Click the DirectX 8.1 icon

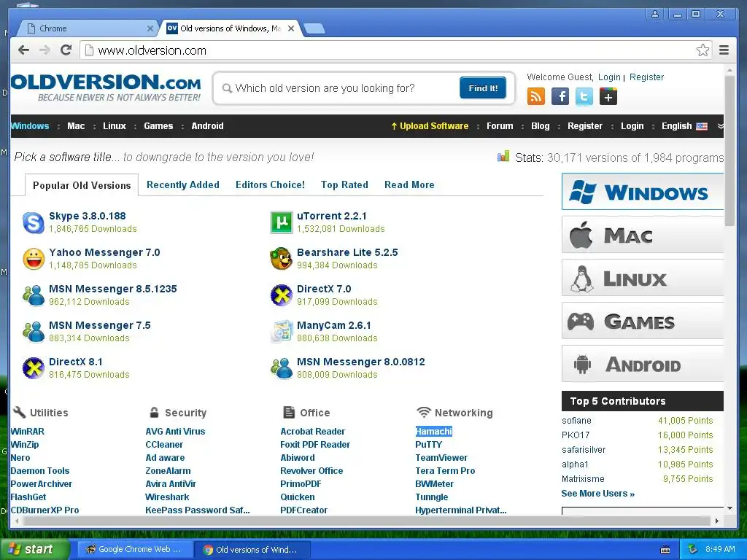(34, 368)
